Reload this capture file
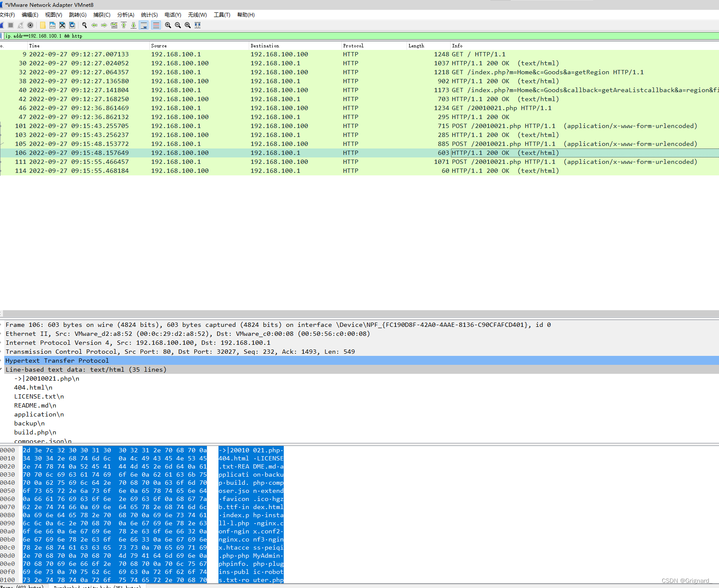 (x=72, y=25)
